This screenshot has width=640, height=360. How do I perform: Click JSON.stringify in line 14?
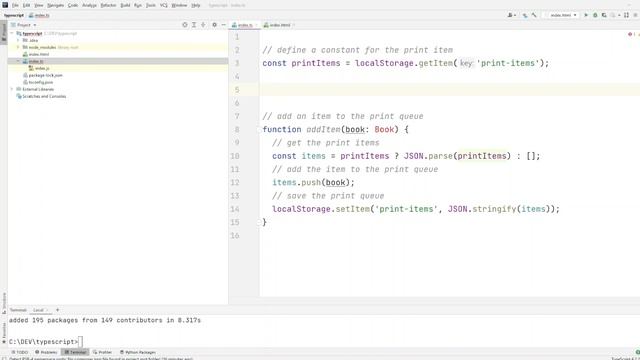click(x=482, y=209)
